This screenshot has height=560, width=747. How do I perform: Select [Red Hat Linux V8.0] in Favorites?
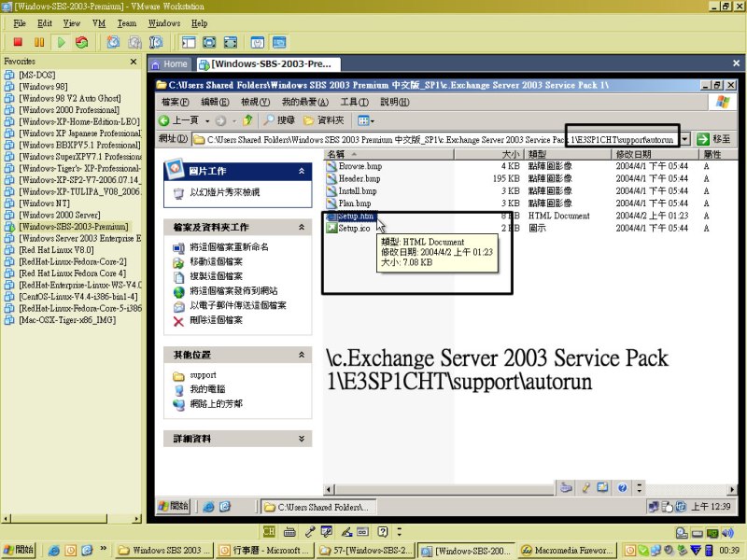pos(56,250)
